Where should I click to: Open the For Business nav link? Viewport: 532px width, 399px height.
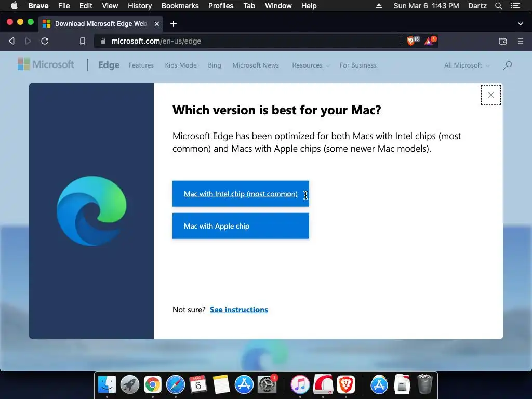point(358,65)
